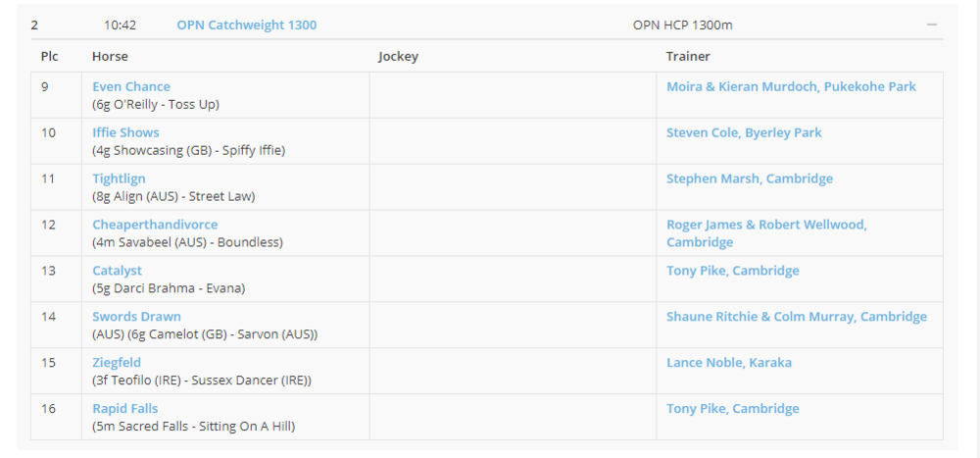Select trainer Roger James & Robert Wellwood
The image size is (980, 458).
(766, 225)
